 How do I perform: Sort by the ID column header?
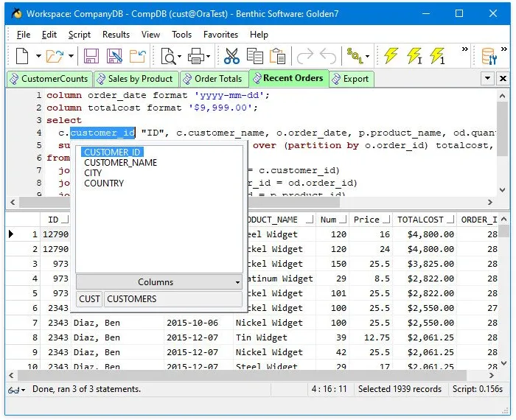pos(55,220)
